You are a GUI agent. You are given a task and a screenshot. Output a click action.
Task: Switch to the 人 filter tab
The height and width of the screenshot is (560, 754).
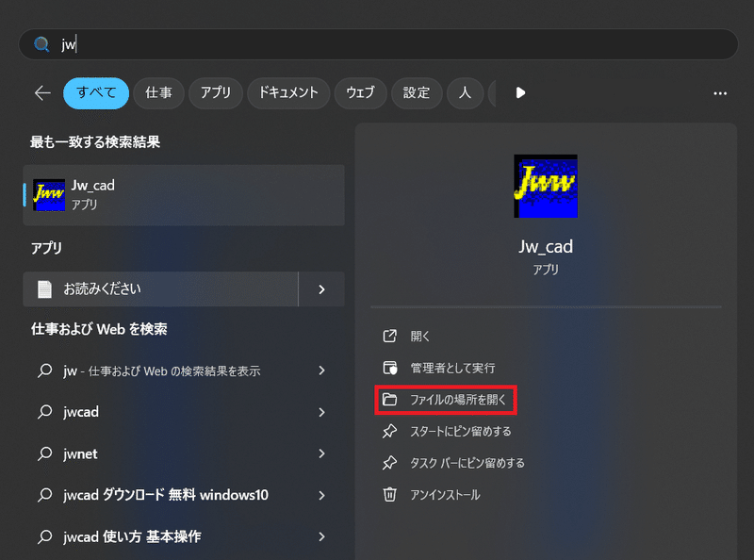[465, 92]
